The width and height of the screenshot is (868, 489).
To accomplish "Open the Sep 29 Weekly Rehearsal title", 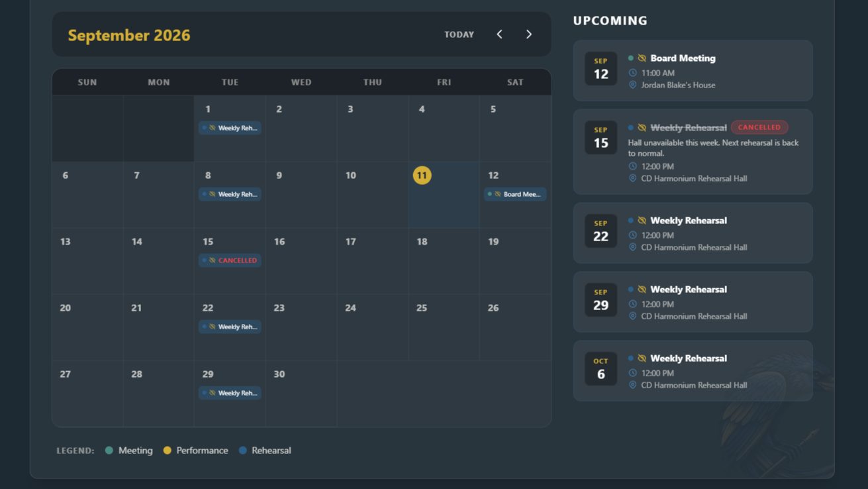I will (x=689, y=290).
